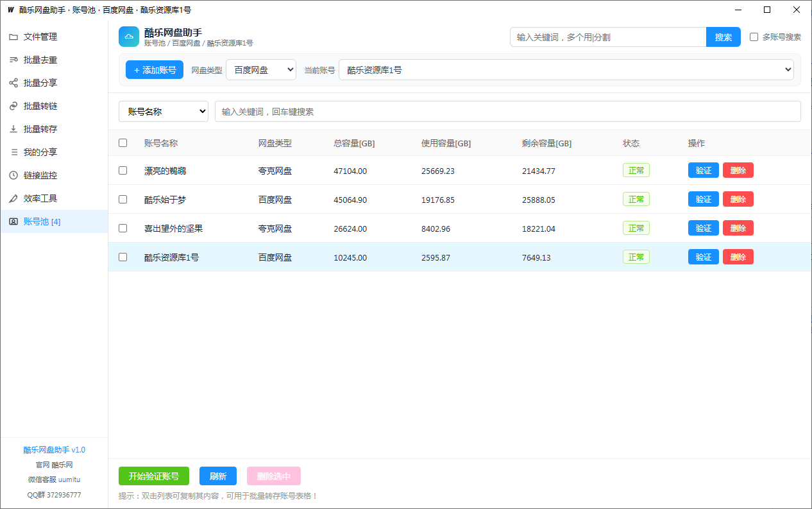The image size is (812, 509).
Task: Select 账号池 [4] in sidebar
Action: click(x=54, y=221)
